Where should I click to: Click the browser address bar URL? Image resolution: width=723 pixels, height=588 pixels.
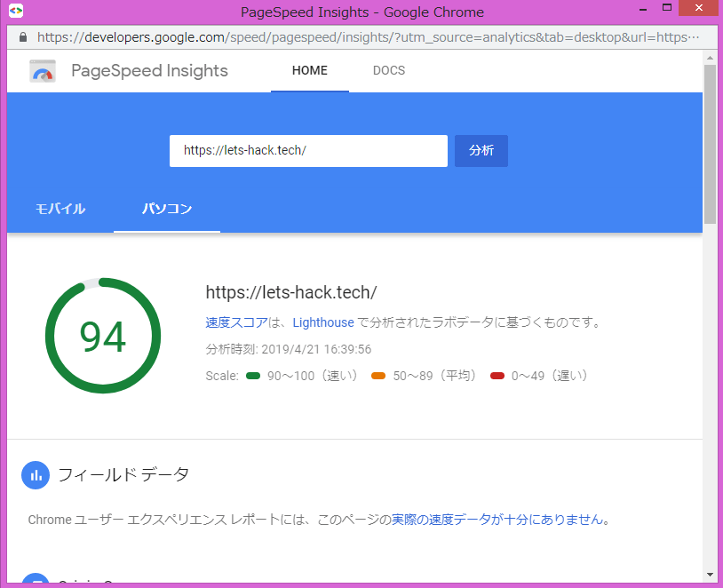pos(368,37)
